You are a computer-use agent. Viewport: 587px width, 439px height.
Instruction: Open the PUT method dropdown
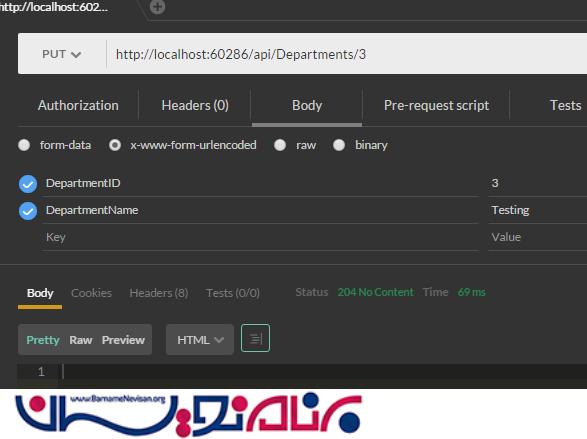[62, 54]
